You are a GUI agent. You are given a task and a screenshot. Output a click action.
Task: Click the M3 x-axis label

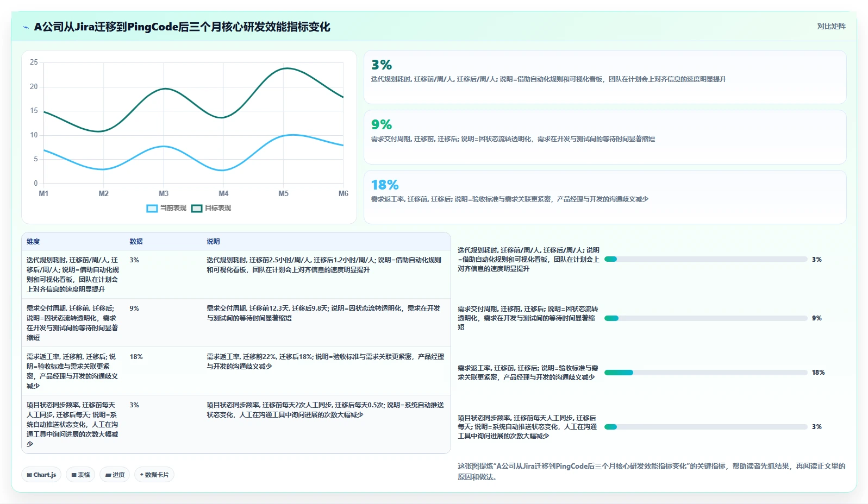coord(164,194)
